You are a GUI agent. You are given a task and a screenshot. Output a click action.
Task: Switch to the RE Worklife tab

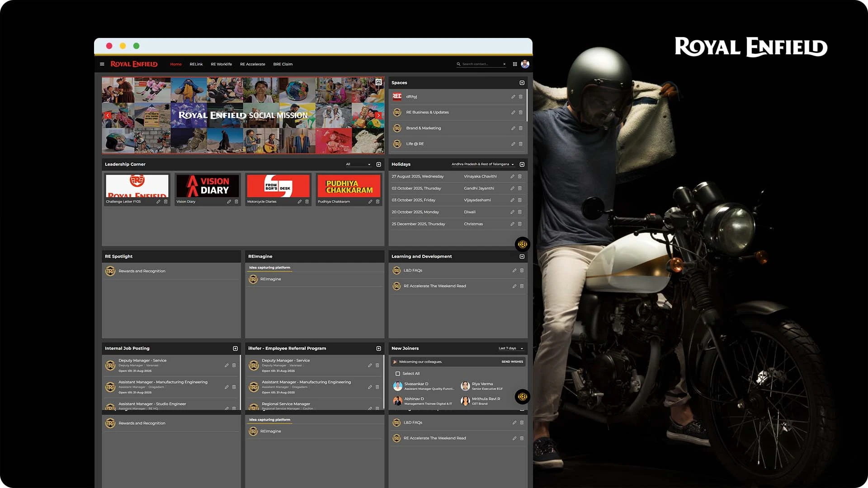pos(221,64)
